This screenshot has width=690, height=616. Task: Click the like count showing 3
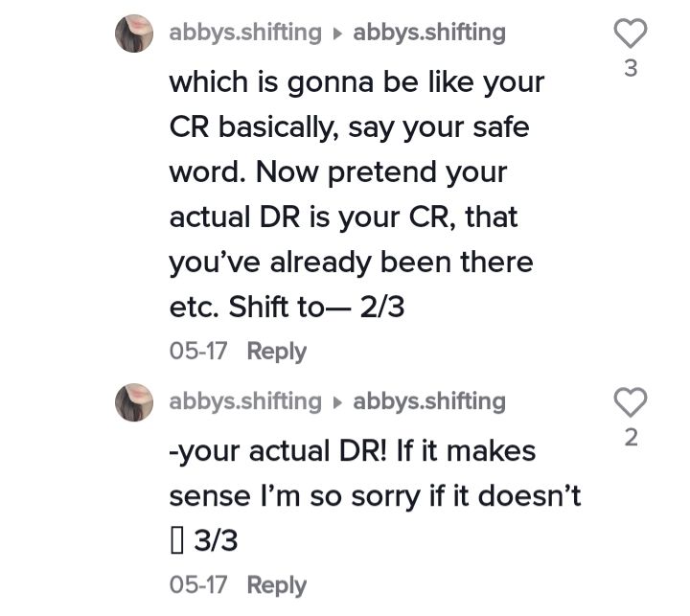pyautogui.click(x=631, y=69)
